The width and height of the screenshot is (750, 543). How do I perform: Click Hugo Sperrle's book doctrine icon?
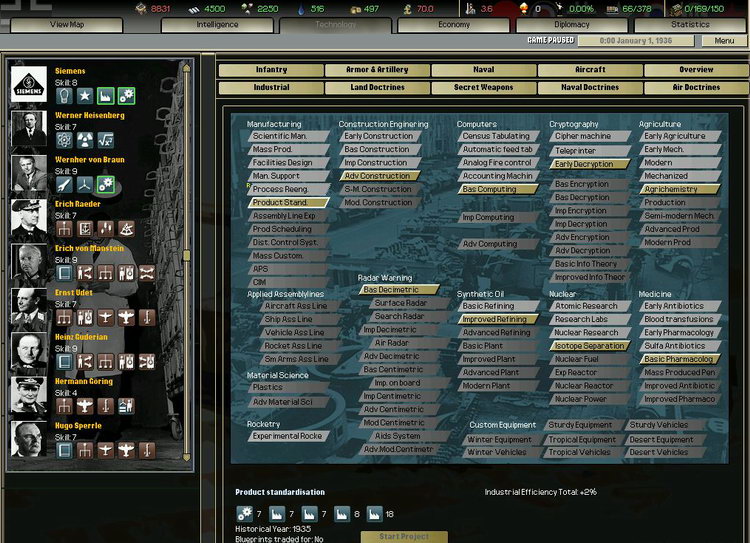pyautogui.click(x=64, y=451)
